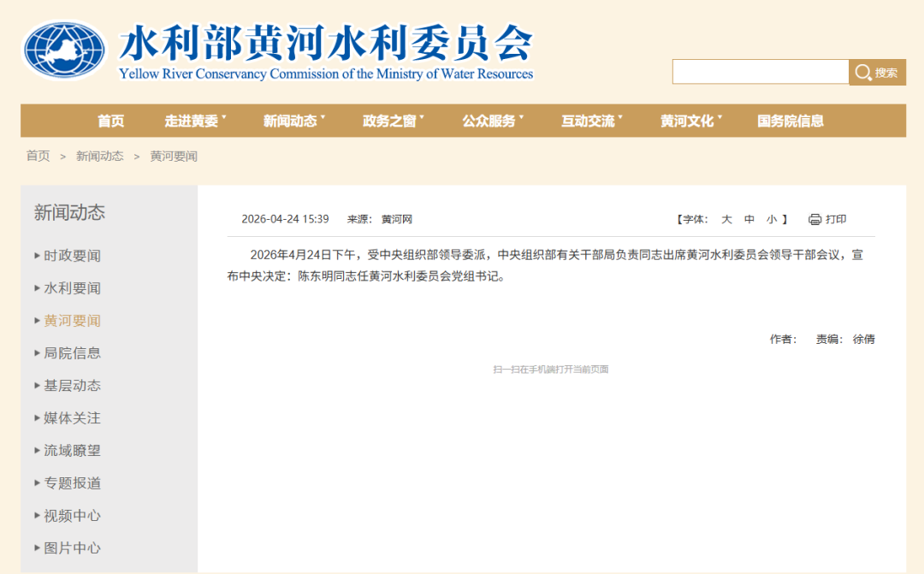Select 水利要闻 in the sidebar
This screenshot has width=924, height=574.
[x=72, y=288]
